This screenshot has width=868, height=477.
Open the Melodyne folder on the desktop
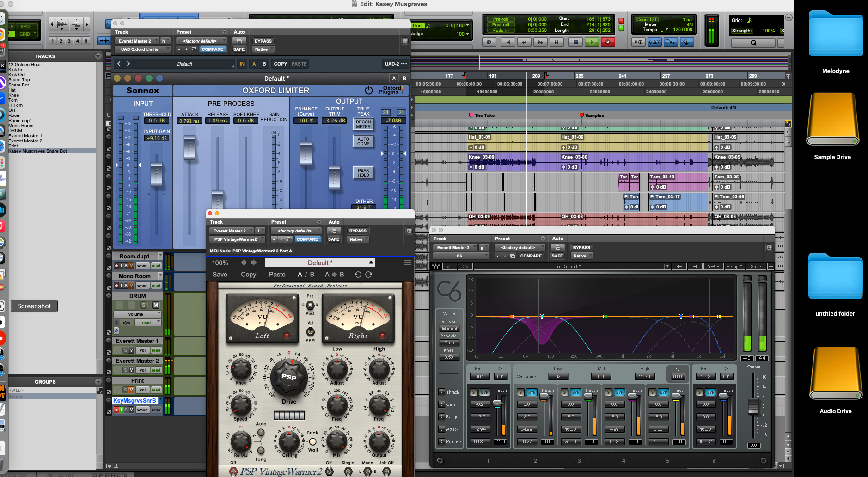pos(835,34)
